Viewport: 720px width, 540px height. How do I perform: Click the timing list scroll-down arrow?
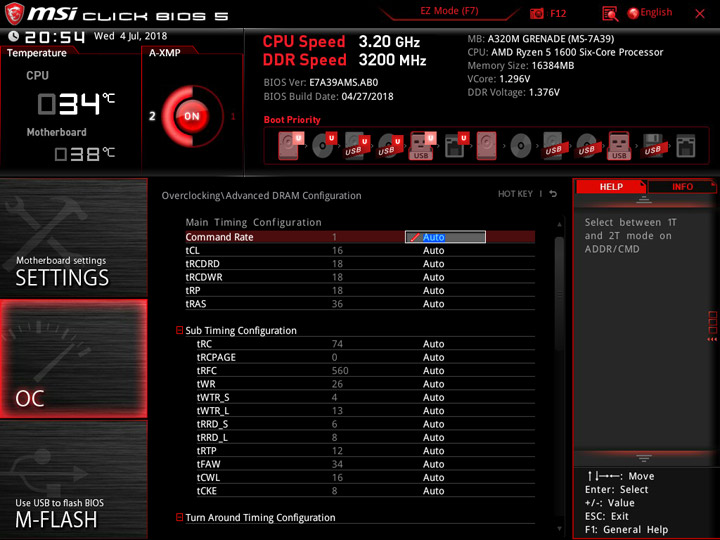559,529
